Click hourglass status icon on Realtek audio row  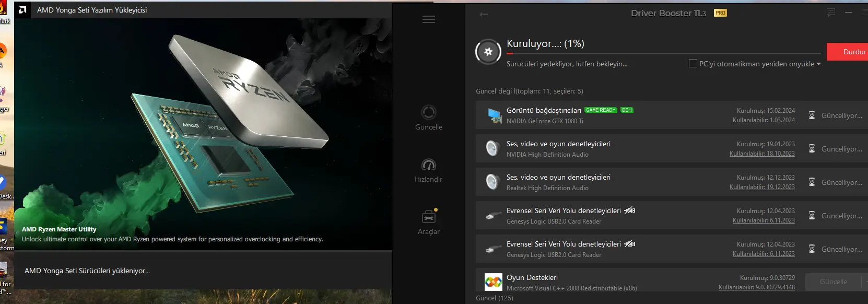pyautogui.click(x=812, y=182)
